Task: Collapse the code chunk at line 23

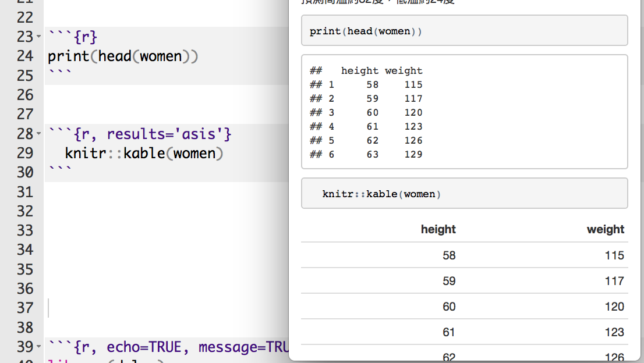Action: coord(38,37)
